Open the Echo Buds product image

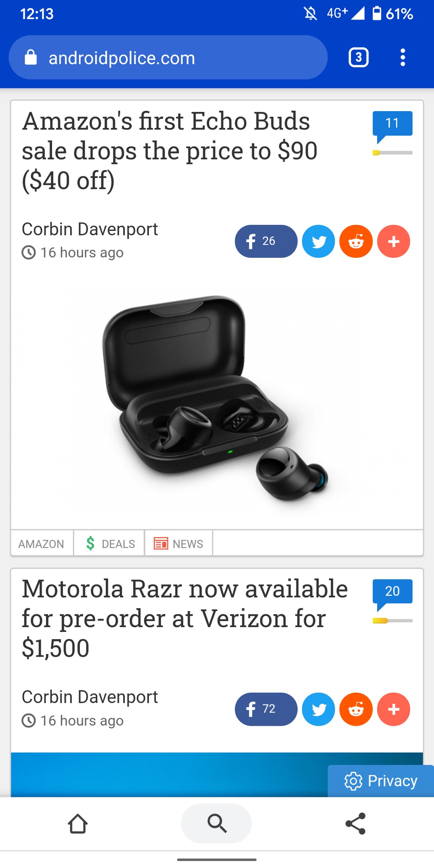(217, 399)
